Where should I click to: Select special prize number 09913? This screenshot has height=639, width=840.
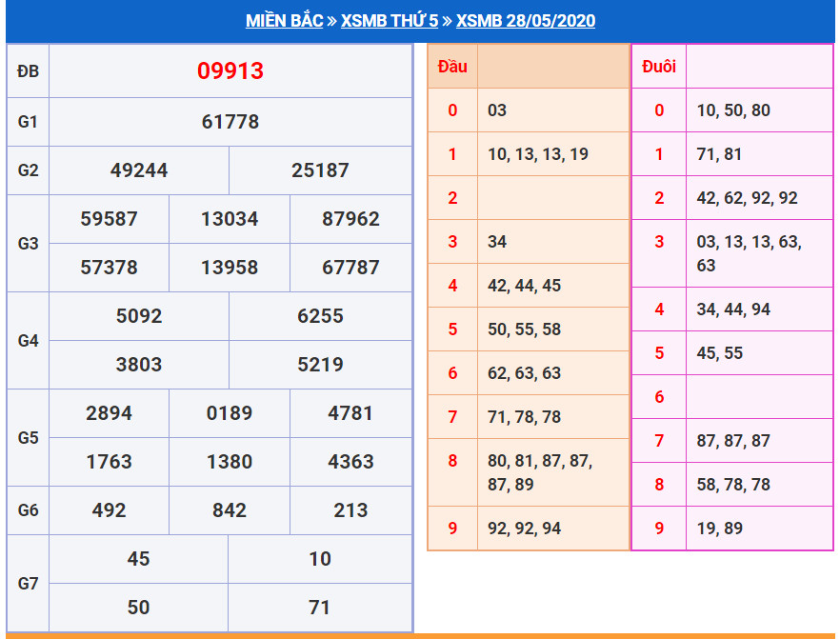click(x=230, y=70)
